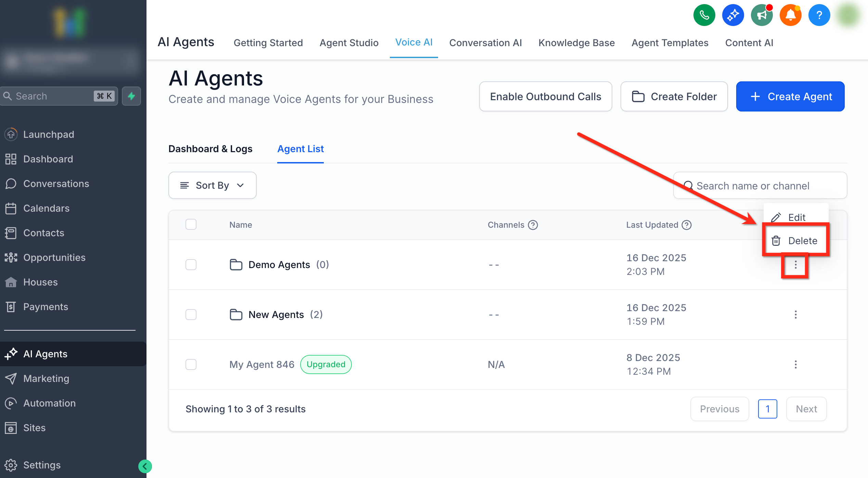
Task: Open the megaphone announcements icon
Action: [762, 15]
